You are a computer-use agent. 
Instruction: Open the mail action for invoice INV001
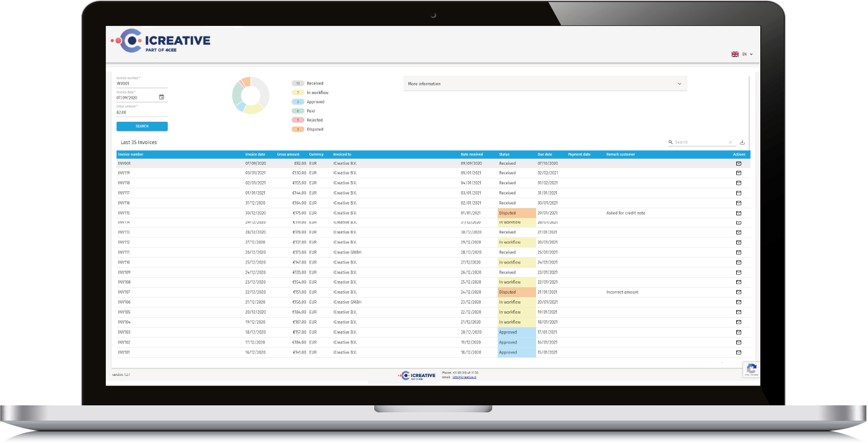[x=739, y=163]
